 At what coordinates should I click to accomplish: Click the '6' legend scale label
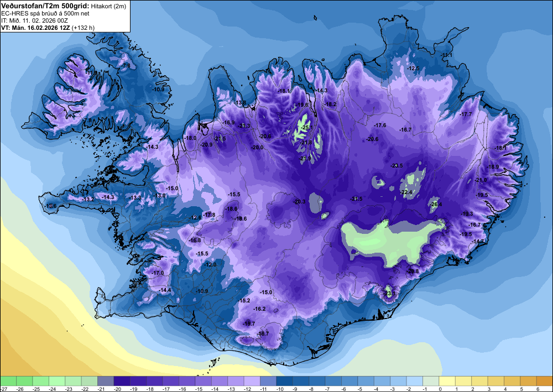coord(537,389)
